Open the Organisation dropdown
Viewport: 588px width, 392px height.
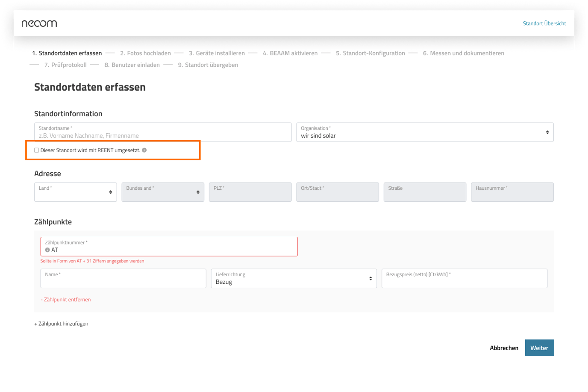[x=424, y=133]
